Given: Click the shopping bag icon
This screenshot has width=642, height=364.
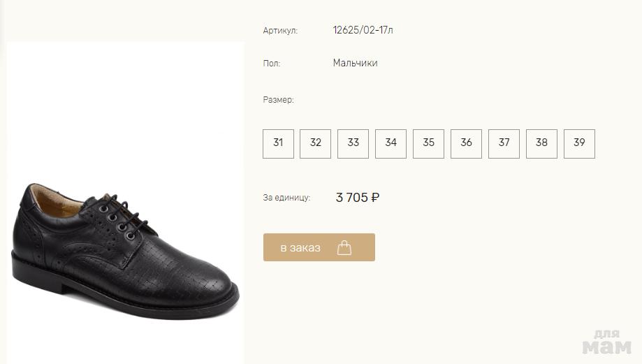Looking at the screenshot, I should pyautogui.click(x=344, y=248).
